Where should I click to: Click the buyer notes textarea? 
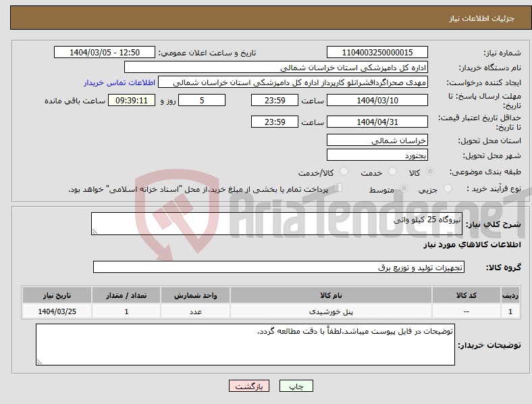pos(245,345)
